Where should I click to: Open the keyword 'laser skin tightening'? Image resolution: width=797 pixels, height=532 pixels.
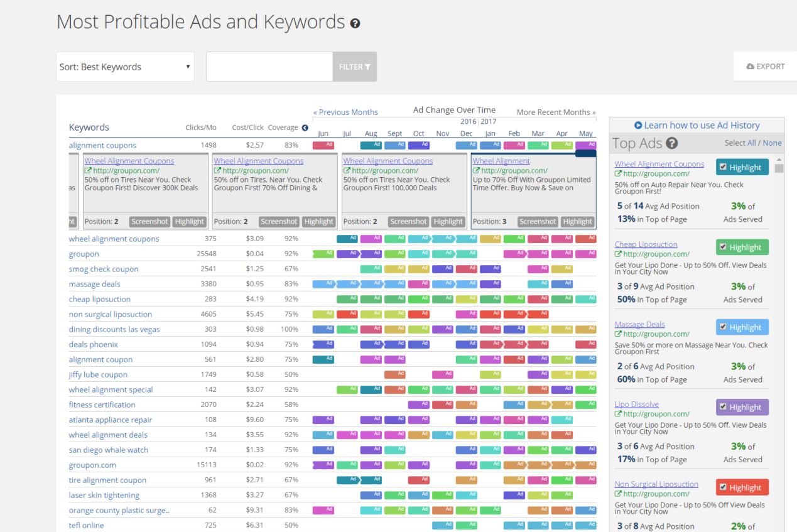[104, 495]
